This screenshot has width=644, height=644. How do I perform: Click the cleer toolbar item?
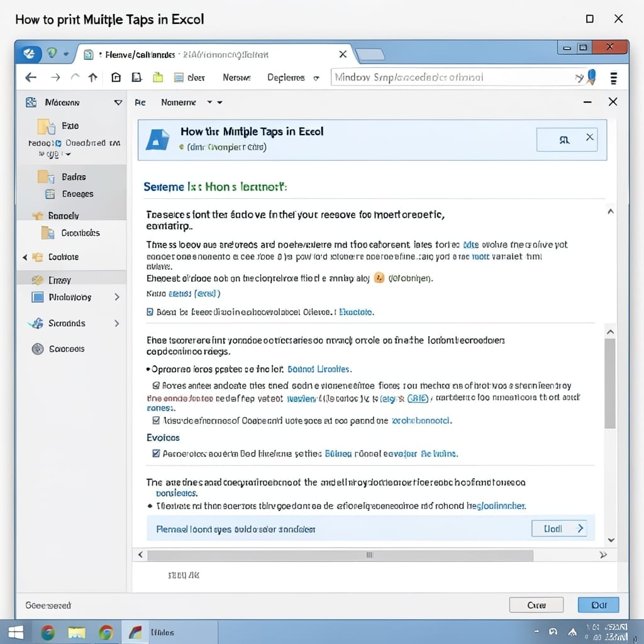click(190, 77)
